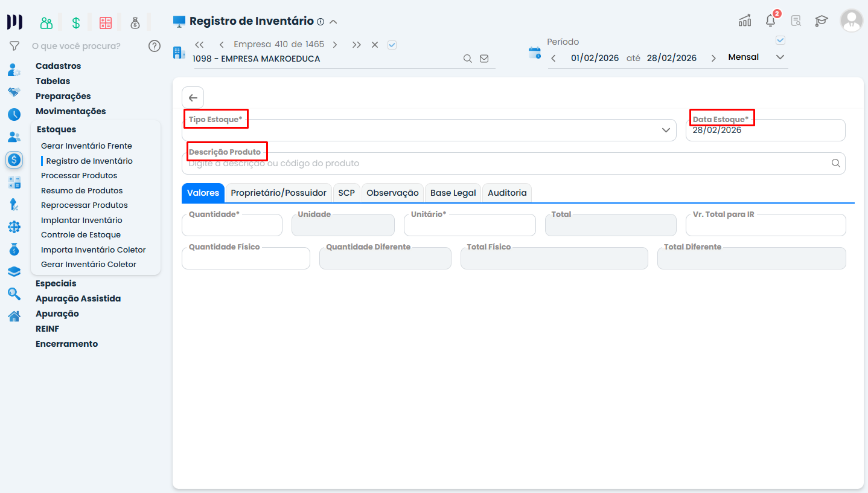Click the wheel gear sidebar icon
Image resolution: width=868 pixels, height=493 pixels.
pos(14,227)
